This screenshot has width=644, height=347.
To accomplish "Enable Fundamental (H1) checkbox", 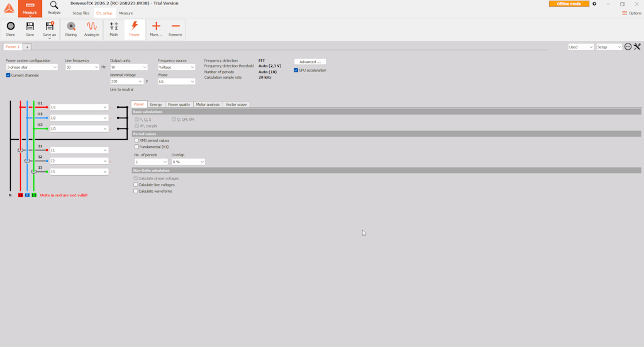I will coord(136,147).
